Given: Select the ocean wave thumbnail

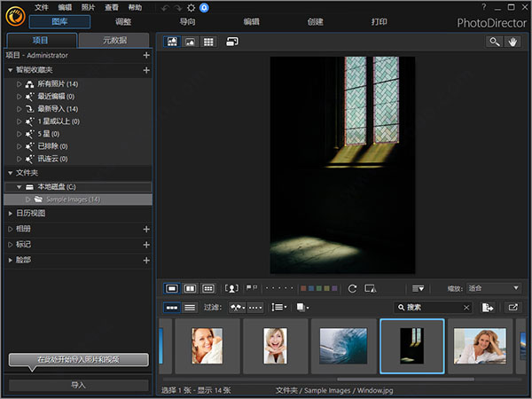Looking at the screenshot, I should coord(343,346).
